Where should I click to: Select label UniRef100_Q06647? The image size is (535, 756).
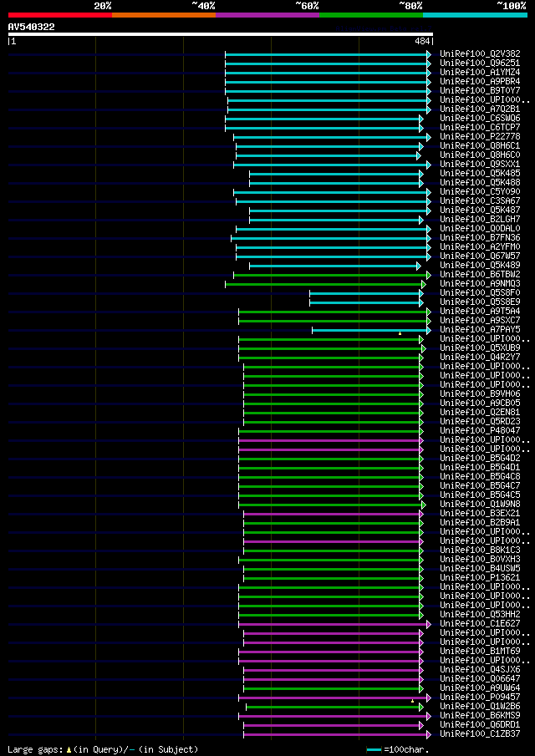pyautogui.click(x=480, y=679)
